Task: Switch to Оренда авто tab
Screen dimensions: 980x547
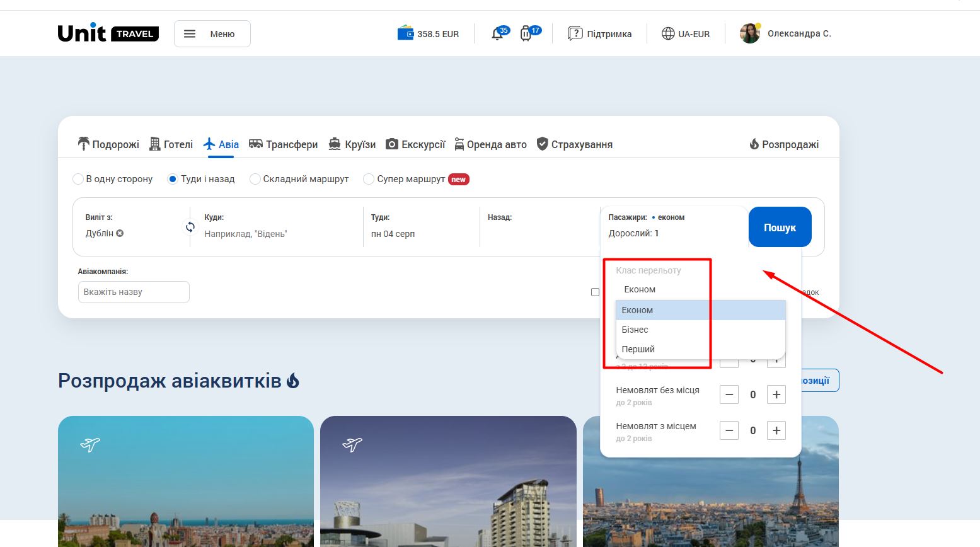Action: 490,144
